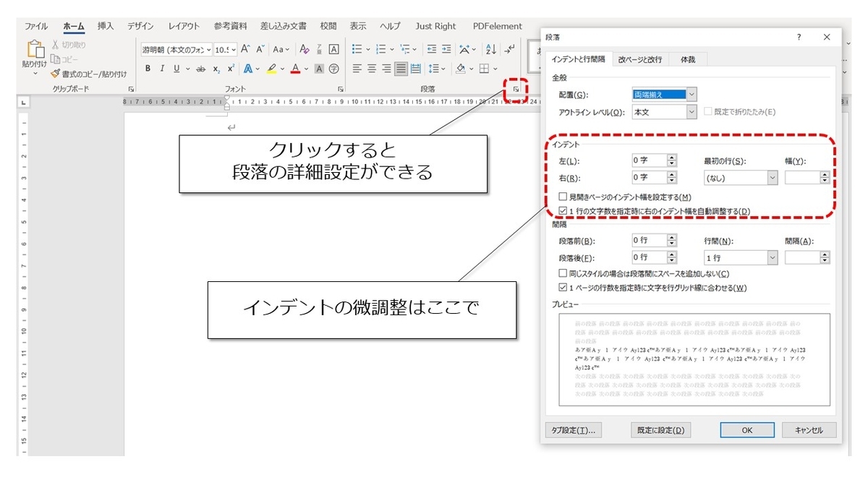Toggle show paragraph marks icon

(510, 49)
